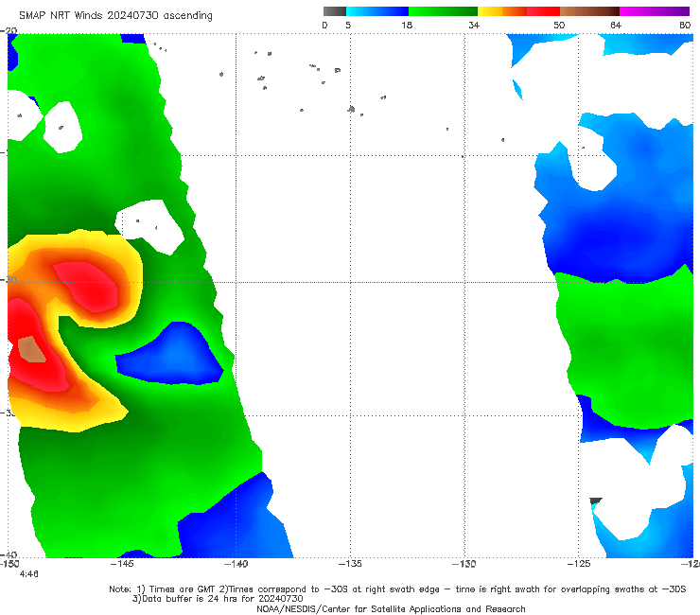Viewport: 700px width, 615px height.
Task: Select the color bar label '64'
Action: click(x=616, y=25)
